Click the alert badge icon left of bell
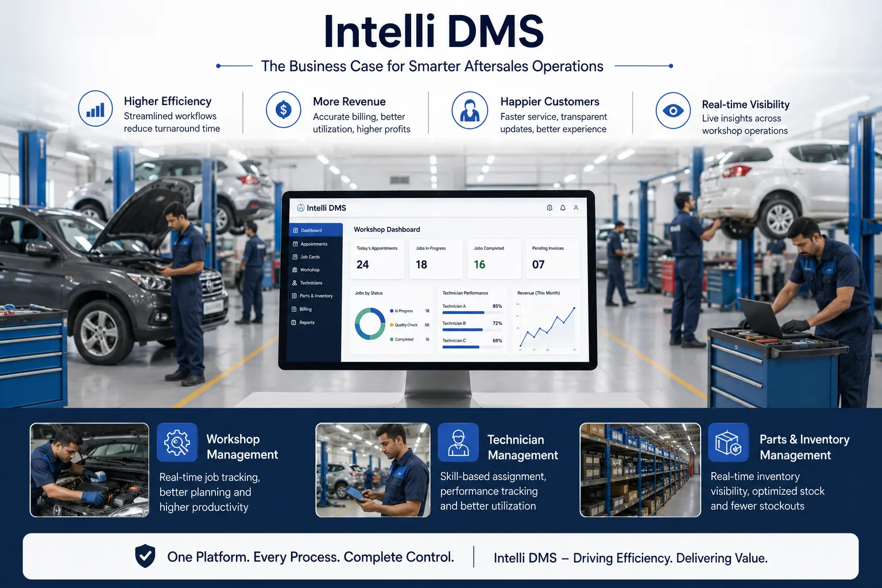882x588 pixels. coord(550,208)
